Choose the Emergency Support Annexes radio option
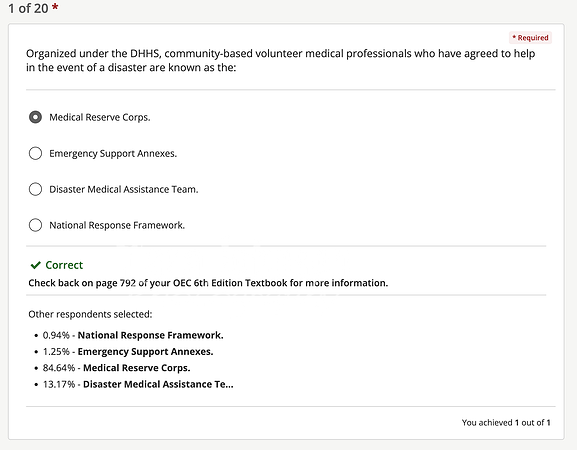The image size is (577, 450). 35,153
